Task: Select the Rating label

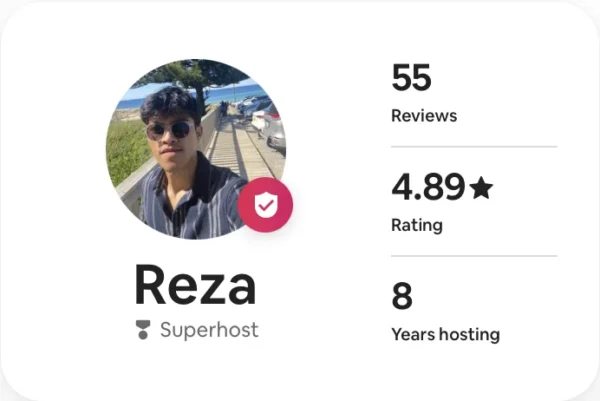Action: [417, 225]
